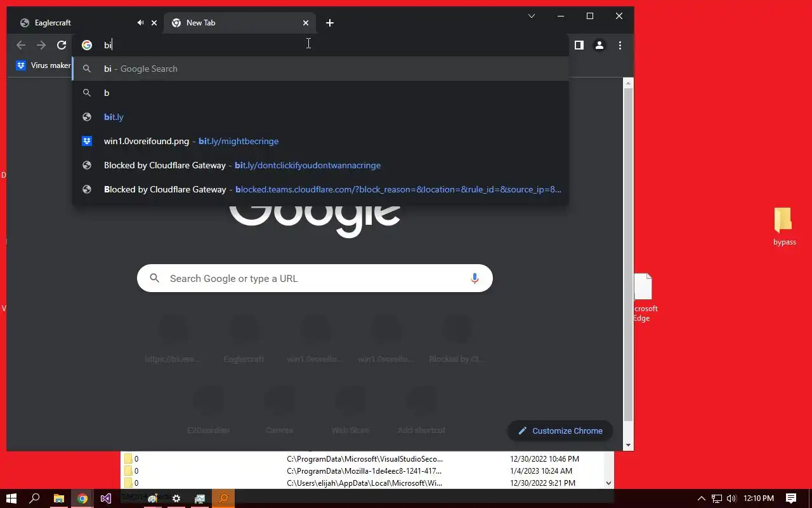
Task: Click the Chrome taskbar icon
Action: click(x=82, y=498)
